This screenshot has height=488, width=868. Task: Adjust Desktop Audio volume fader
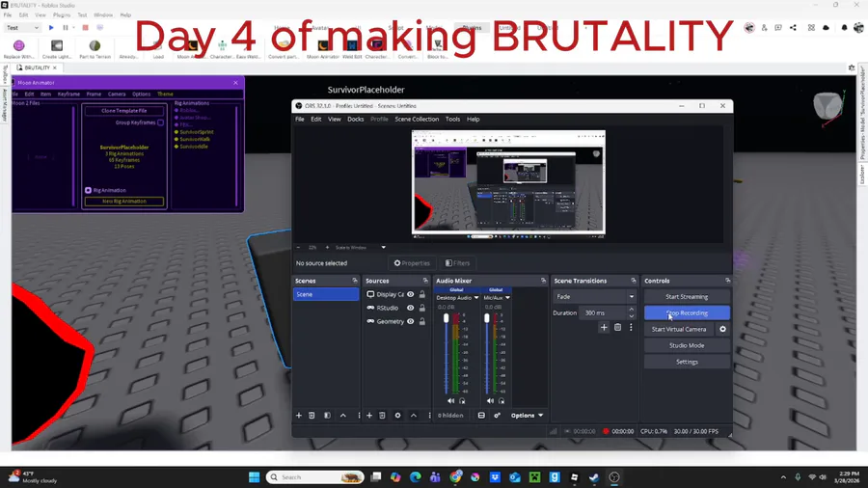(447, 318)
